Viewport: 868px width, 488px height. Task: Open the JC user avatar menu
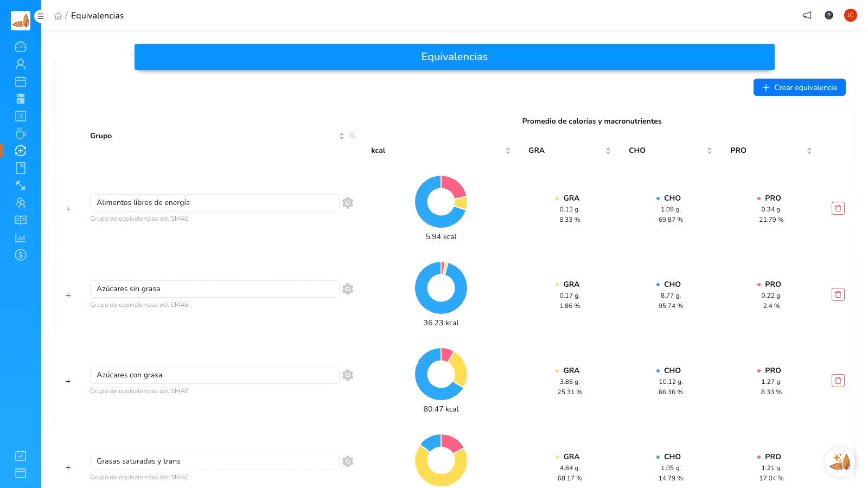click(x=850, y=15)
